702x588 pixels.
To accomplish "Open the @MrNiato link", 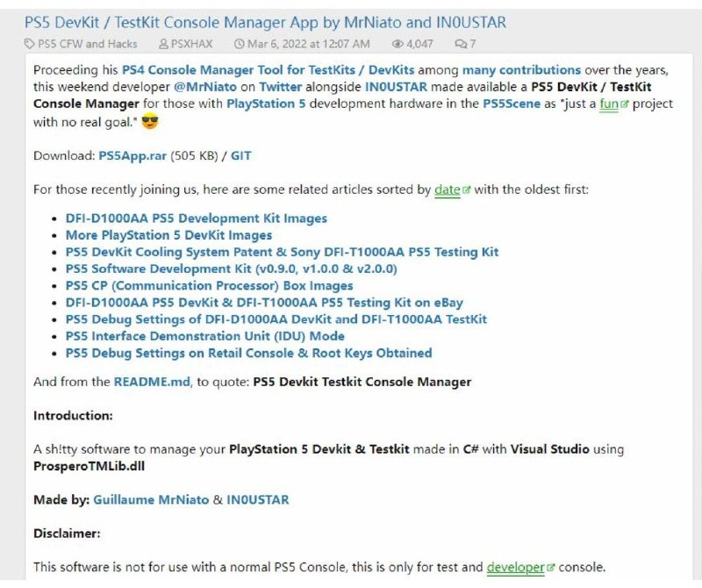I will point(205,87).
